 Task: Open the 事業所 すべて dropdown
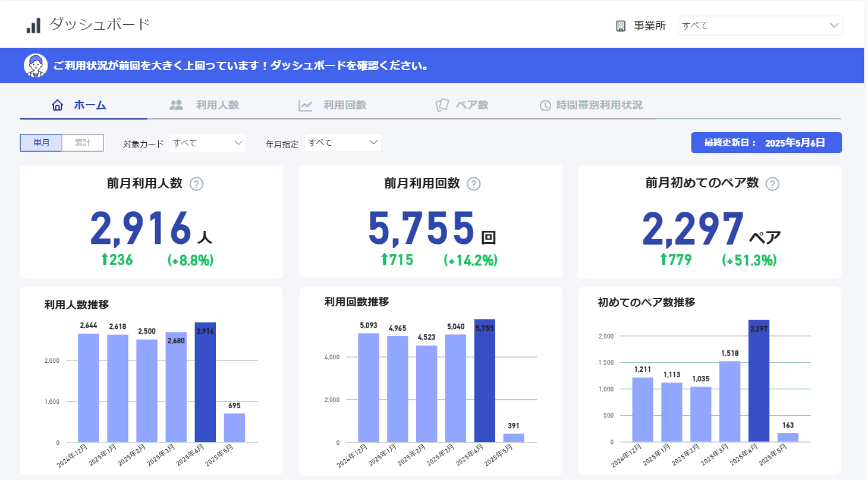coord(760,26)
